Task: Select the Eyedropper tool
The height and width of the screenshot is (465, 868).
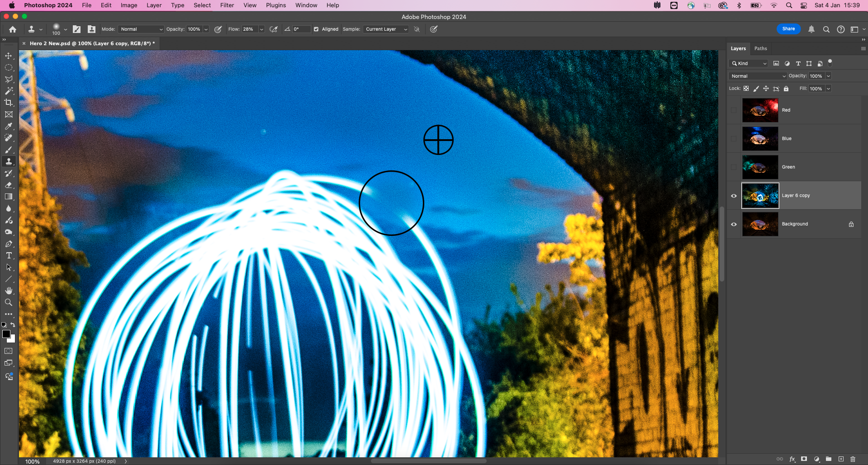Action: click(x=9, y=126)
